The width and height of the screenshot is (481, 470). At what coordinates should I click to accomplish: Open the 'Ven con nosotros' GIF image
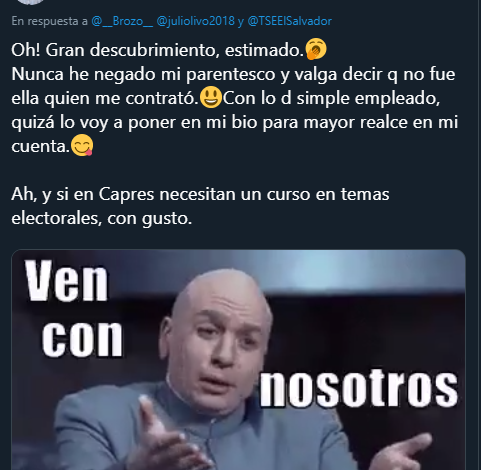click(238, 360)
